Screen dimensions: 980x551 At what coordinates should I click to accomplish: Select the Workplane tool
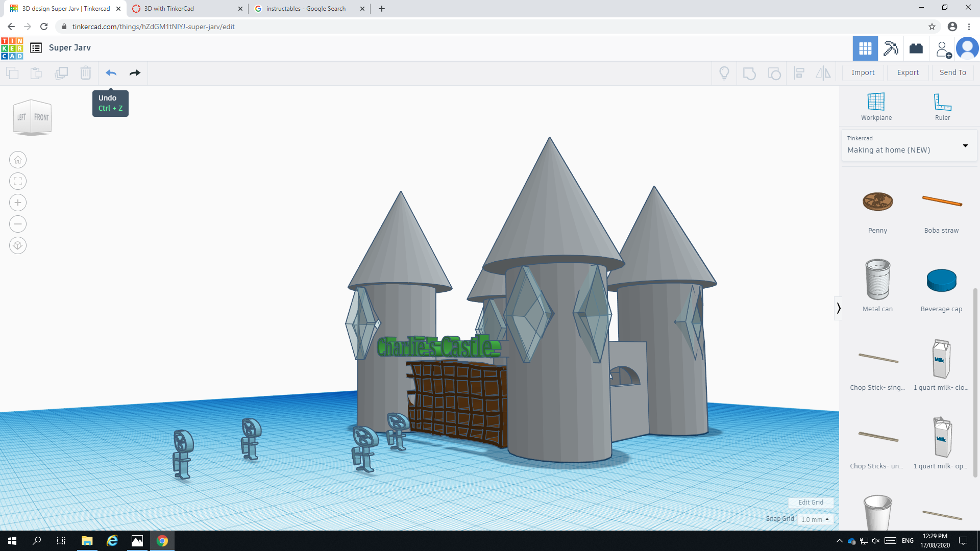click(876, 107)
